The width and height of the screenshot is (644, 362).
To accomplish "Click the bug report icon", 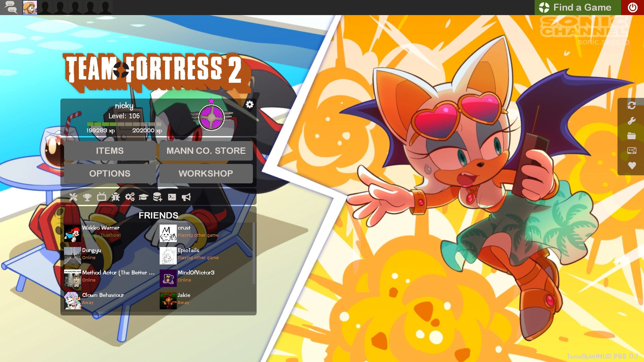I will click(x=116, y=197).
